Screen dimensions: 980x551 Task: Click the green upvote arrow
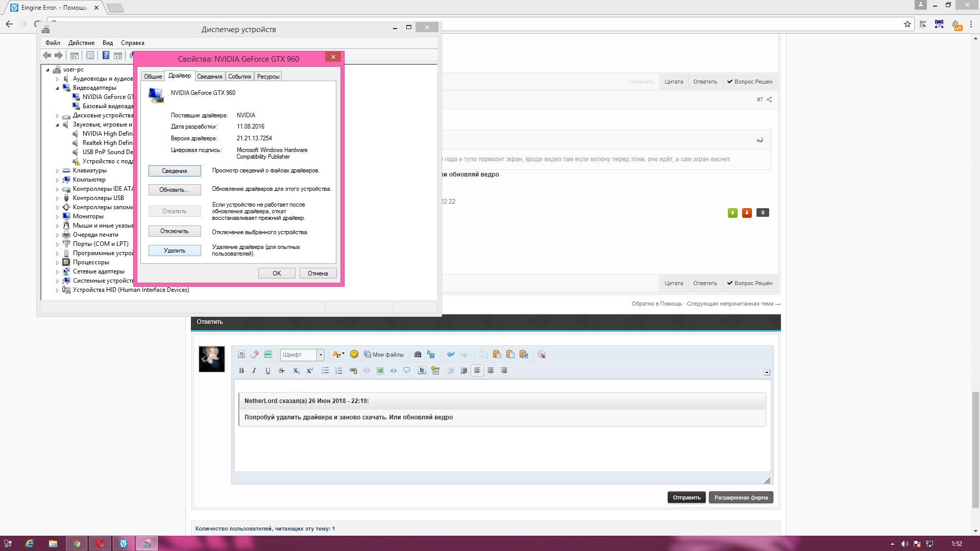(732, 213)
